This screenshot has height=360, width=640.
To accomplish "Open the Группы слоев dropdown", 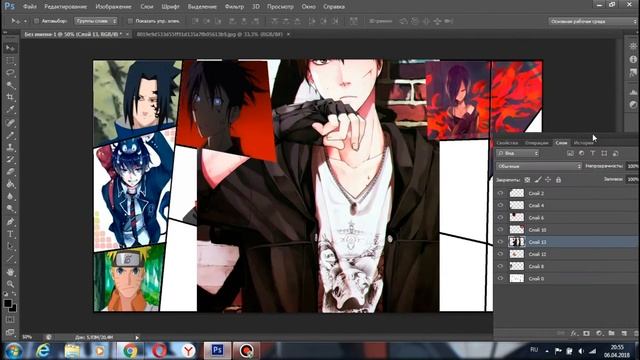I will pos(96,21).
